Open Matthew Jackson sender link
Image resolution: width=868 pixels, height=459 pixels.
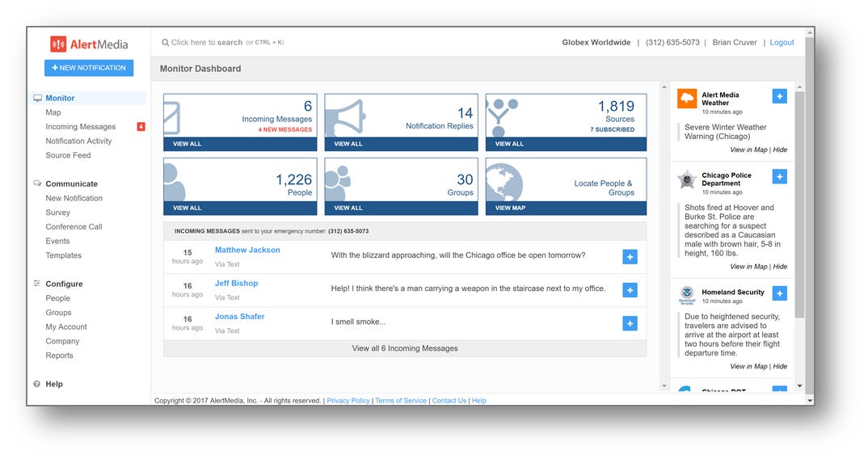247,251
